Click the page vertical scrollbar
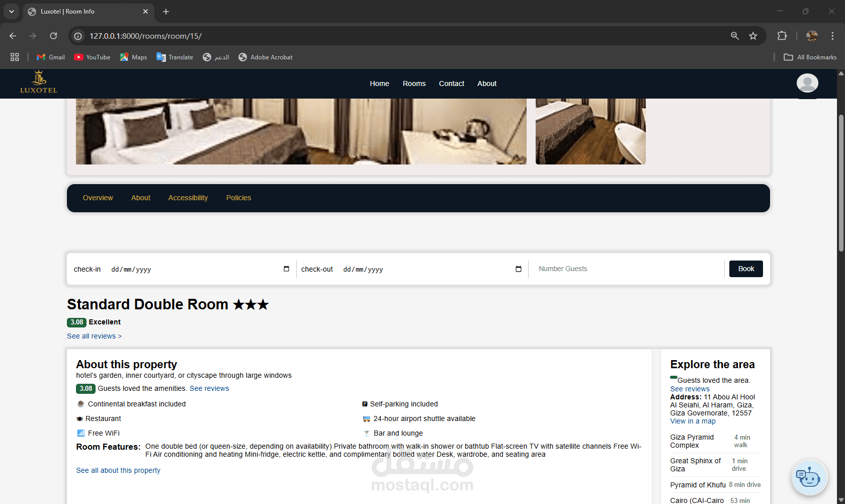Screen dimensions: 845x504 pos(841,184)
